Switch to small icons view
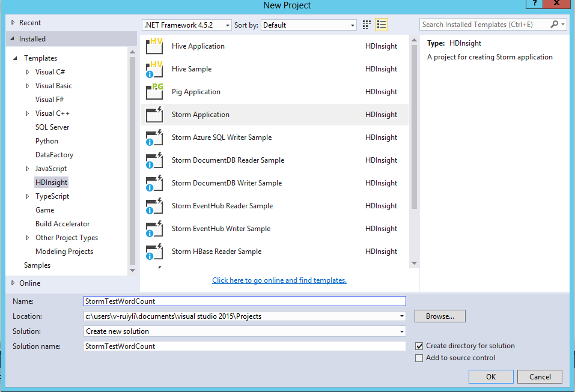Screen dimensions: 575x392 [x=367, y=25]
